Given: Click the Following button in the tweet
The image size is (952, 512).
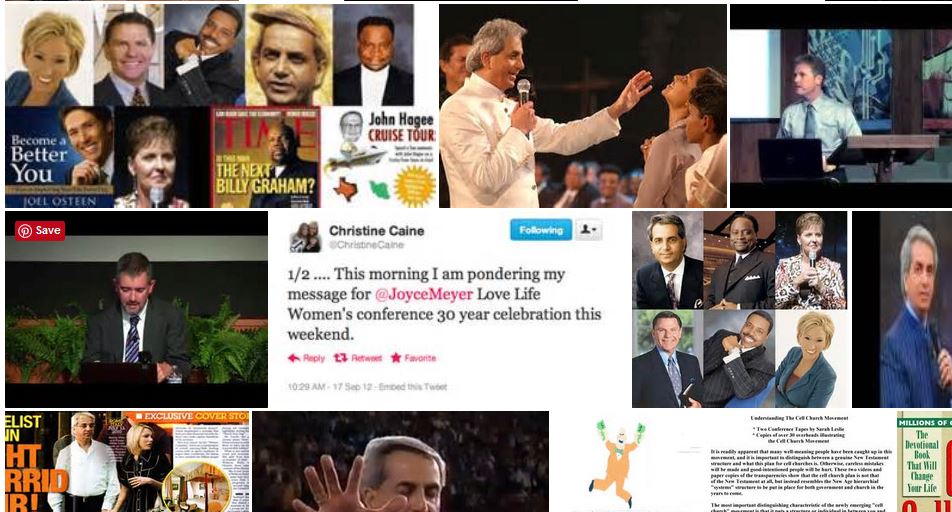Looking at the screenshot, I should coord(540,230).
